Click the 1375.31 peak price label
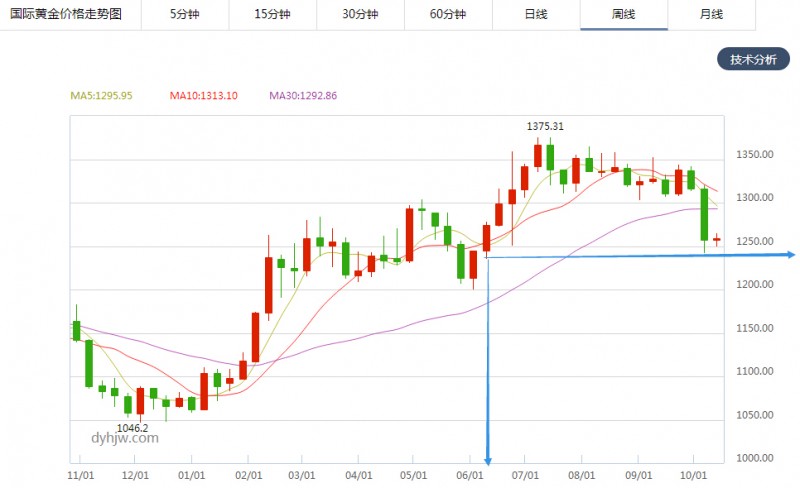The height and width of the screenshot is (488, 800). tap(546, 126)
